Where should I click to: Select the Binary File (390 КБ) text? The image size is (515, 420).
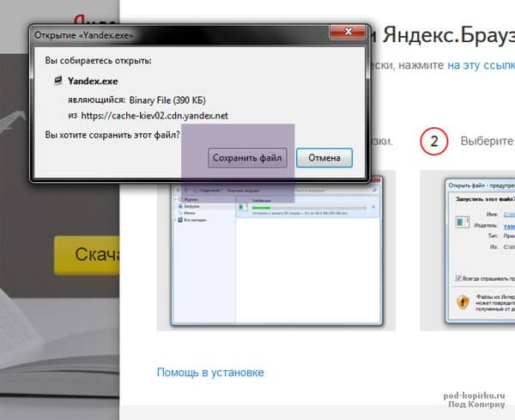coord(167,100)
